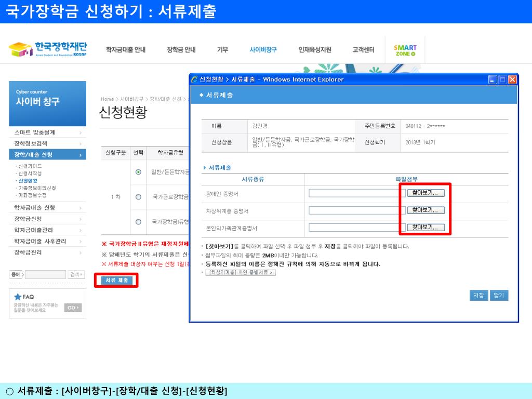Click the 검색 button in sidebar
Screen dimensions: 532x399
(x=76, y=274)
